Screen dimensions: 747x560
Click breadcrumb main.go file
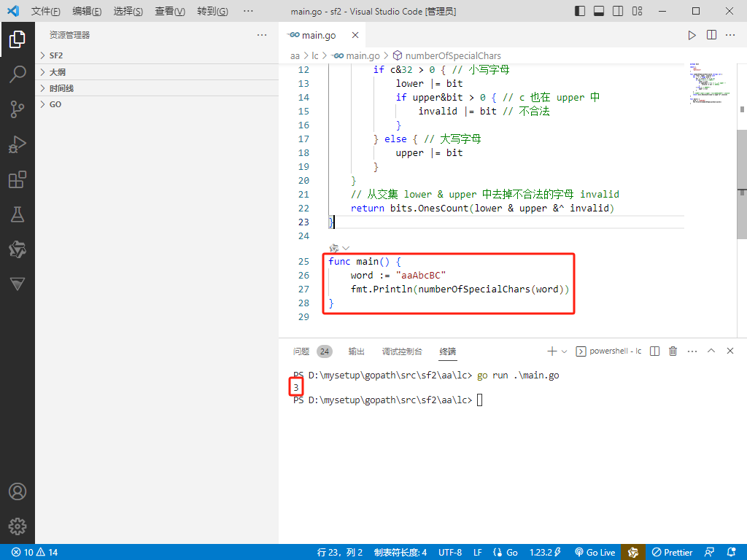pos(356,55)
